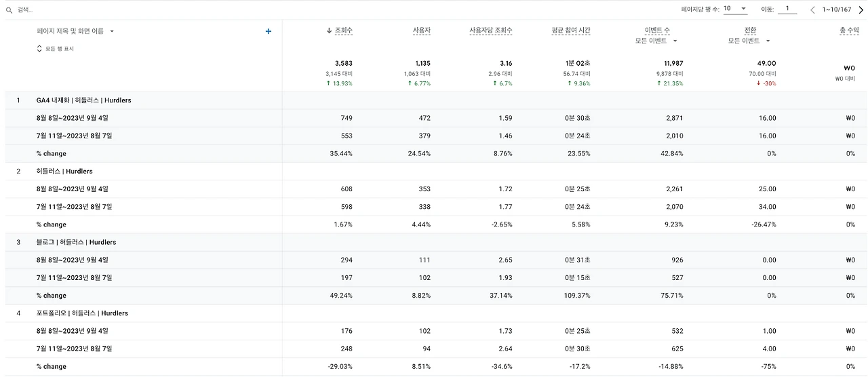Click 포트폴리오 previous period views 248
The image size is (868, 377).
(x=347, y=349)
